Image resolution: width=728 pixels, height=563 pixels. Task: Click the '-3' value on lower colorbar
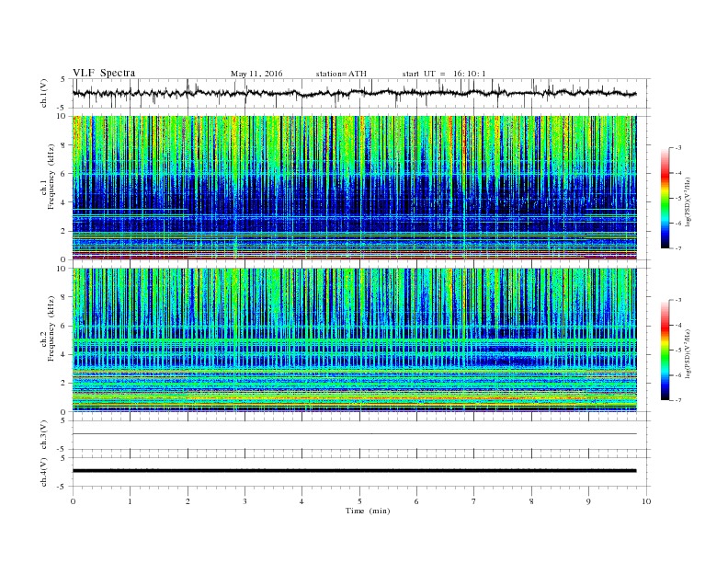point(678,300)
